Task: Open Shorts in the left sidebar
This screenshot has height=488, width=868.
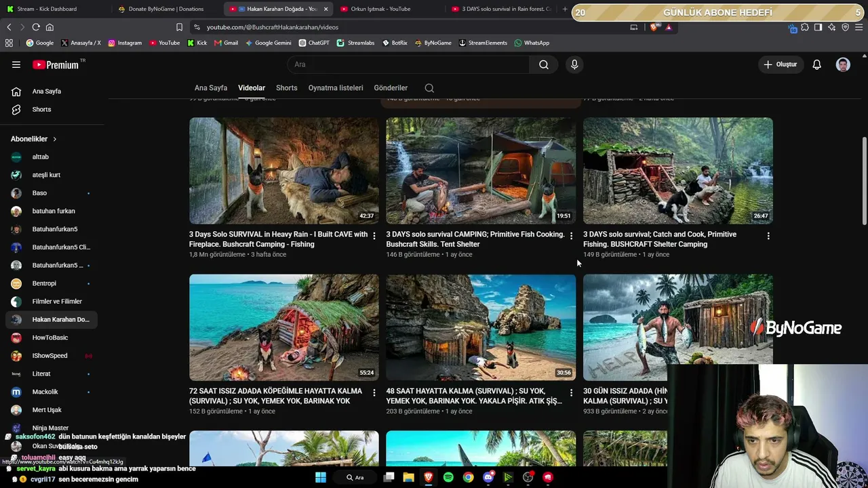Action: (x=52, y=109)
